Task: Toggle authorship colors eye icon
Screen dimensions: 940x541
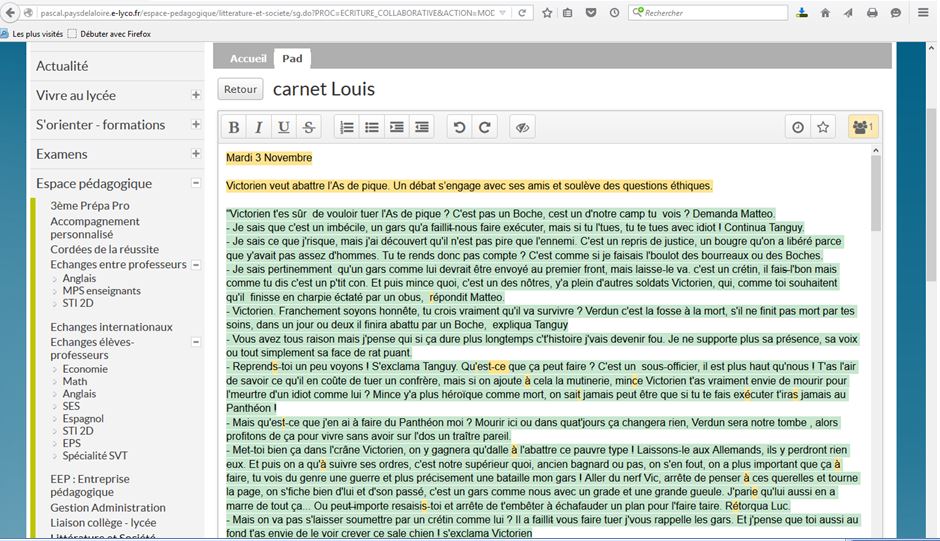Action: tap(521, 127)
